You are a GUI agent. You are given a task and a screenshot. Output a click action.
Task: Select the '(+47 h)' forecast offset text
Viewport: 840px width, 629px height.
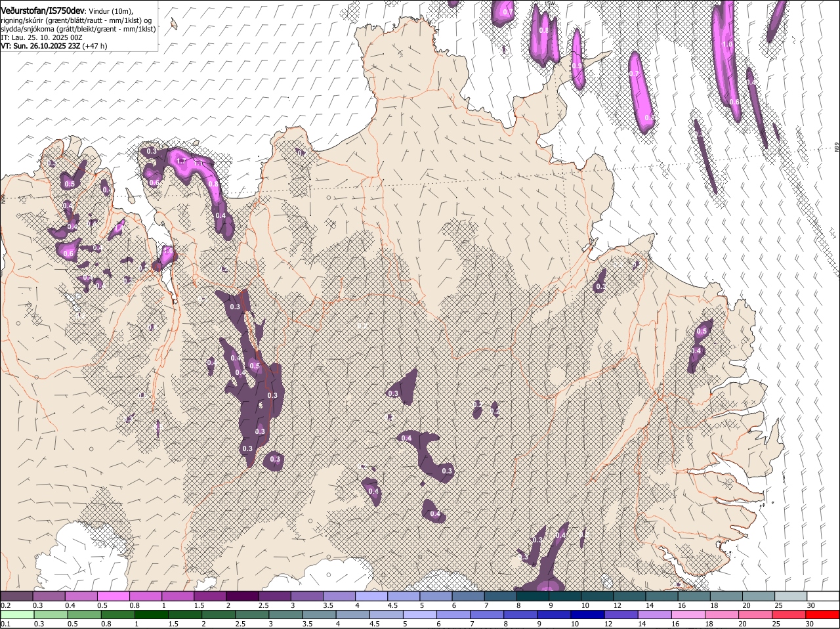pyautogui.click(x=95, y=46)
